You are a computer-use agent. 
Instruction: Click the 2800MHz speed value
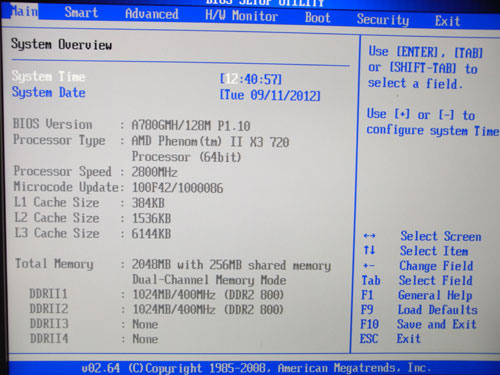[x=154, y=172]
